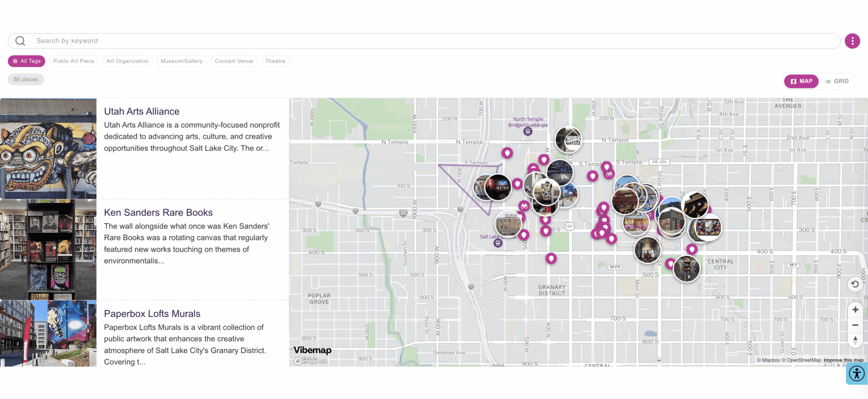
Task: Click the pink pin near 400 S and 400 W
Action: pos(551,258)
